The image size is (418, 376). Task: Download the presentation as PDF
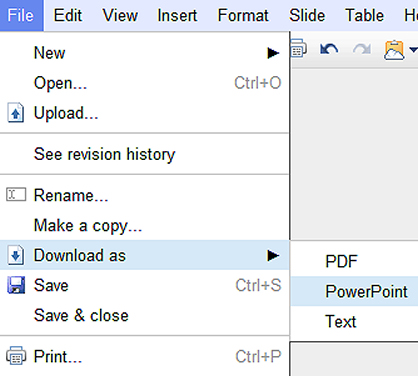tap(354, 261)
